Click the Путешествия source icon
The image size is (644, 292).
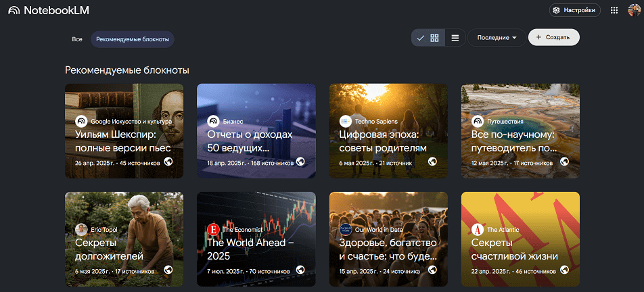(x=478, y=122)
